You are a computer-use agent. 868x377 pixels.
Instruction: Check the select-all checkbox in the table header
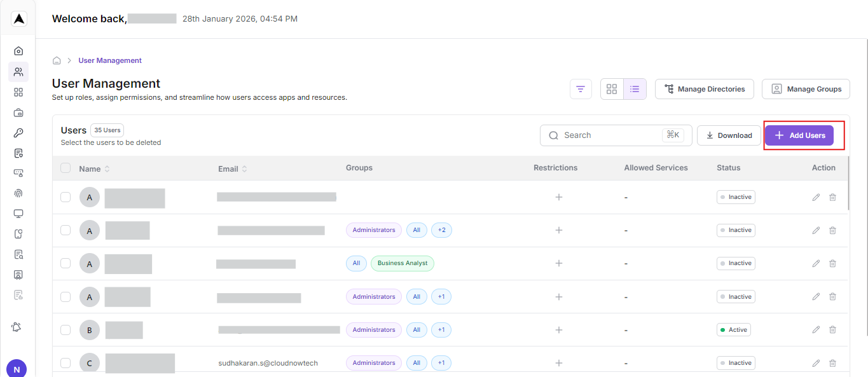coord(65,168)
